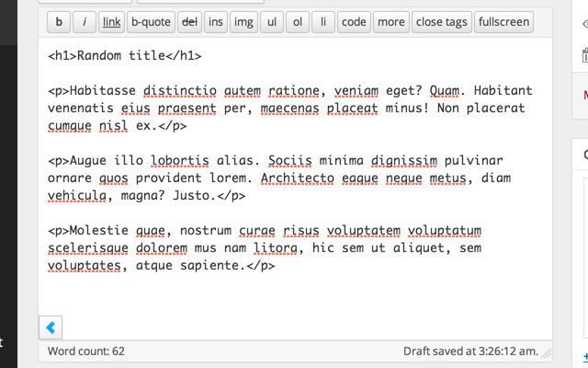Click the word 'Molestie' in the third paragraph

(x=99, y=230)
